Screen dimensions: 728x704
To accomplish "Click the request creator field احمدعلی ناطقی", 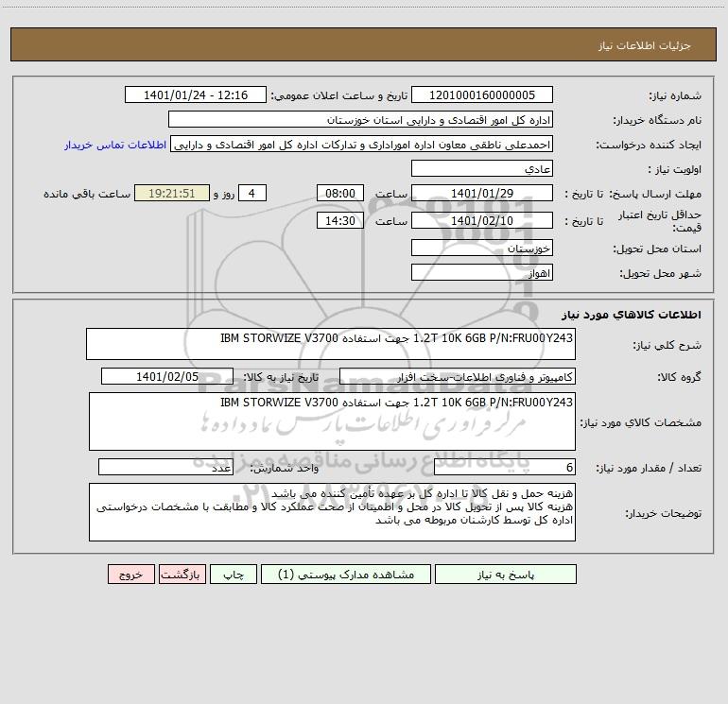I will (362, 144).
